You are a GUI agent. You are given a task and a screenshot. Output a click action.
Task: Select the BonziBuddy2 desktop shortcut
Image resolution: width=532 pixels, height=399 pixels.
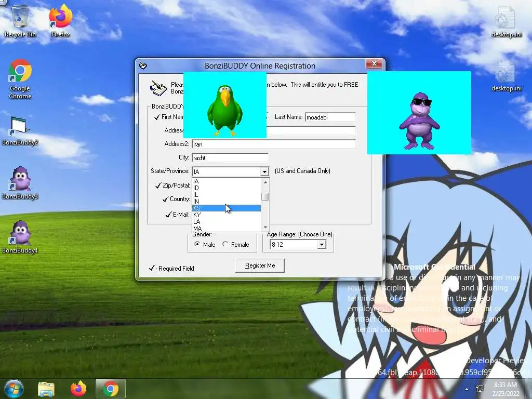pyautogui.click(x=20, y=131)
